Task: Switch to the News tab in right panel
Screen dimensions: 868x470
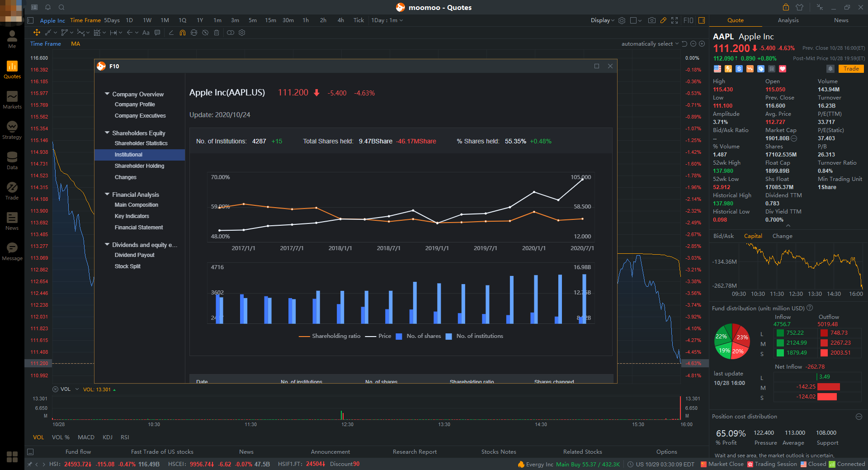Action: click(841, 20)
